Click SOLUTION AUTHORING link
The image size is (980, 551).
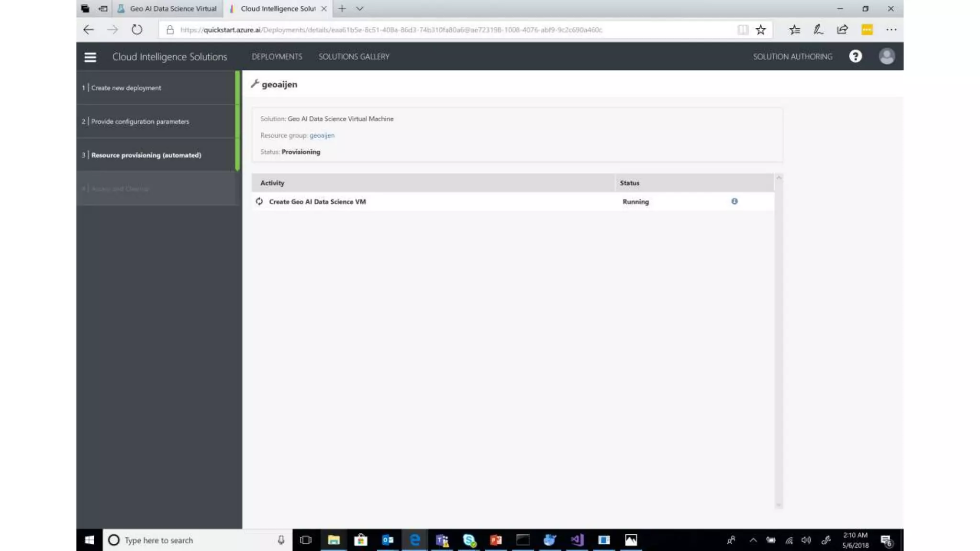point(792,56)
